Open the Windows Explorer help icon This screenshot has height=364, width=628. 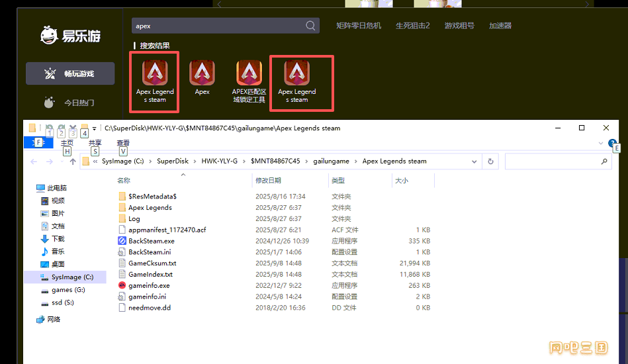[x=613, y=143]
